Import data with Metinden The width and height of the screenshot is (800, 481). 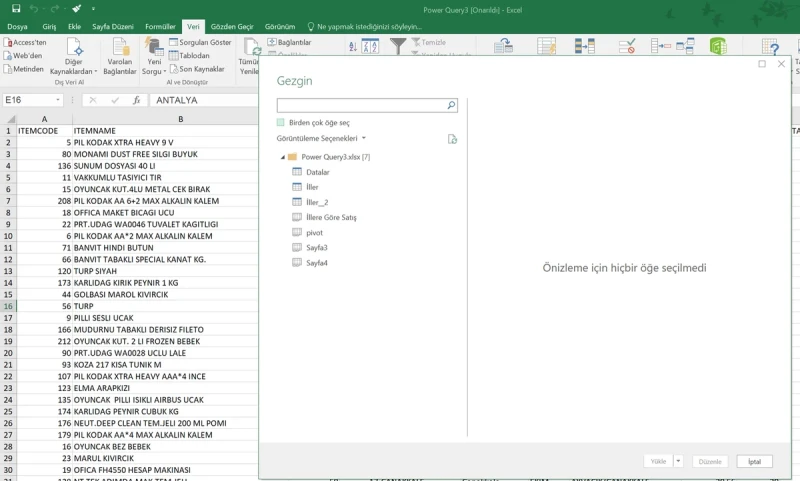(x=24, y=69)
